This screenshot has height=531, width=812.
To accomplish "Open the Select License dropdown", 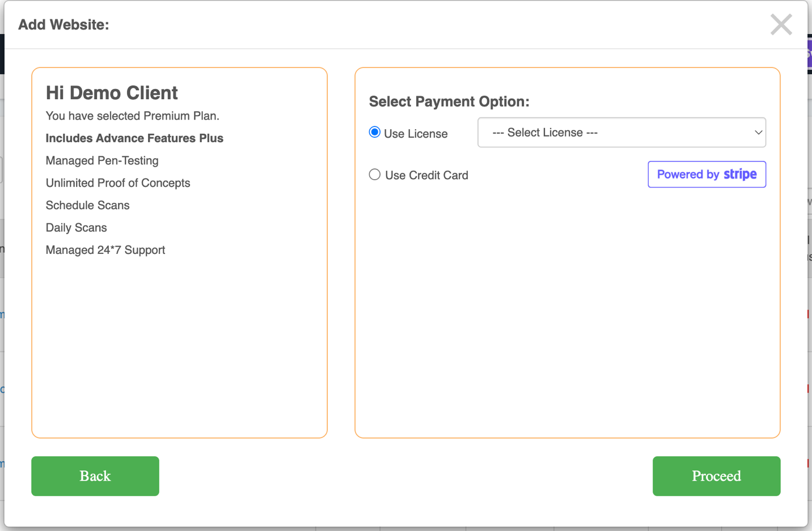I will pyautogui.click(x=621, y=133).
